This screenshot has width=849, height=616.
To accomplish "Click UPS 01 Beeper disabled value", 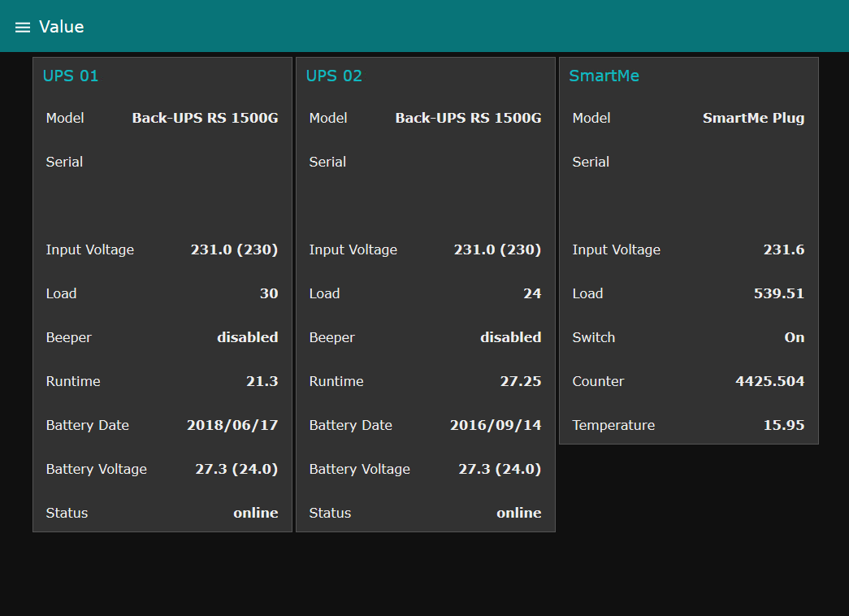I will pos(247,337).
